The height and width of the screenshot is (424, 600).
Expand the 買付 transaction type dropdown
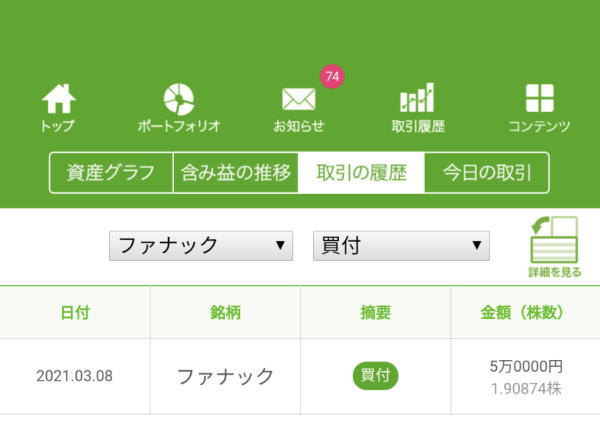click(x=400, y=245)
